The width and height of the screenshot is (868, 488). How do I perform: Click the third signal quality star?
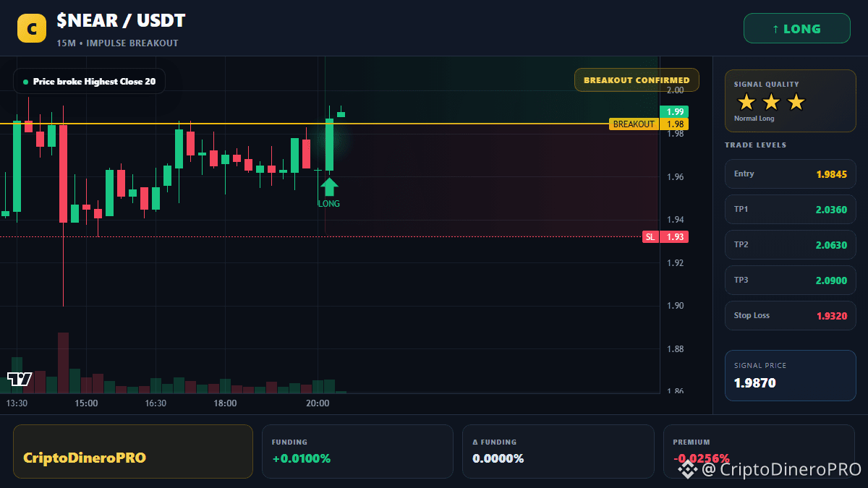point(796,103)
